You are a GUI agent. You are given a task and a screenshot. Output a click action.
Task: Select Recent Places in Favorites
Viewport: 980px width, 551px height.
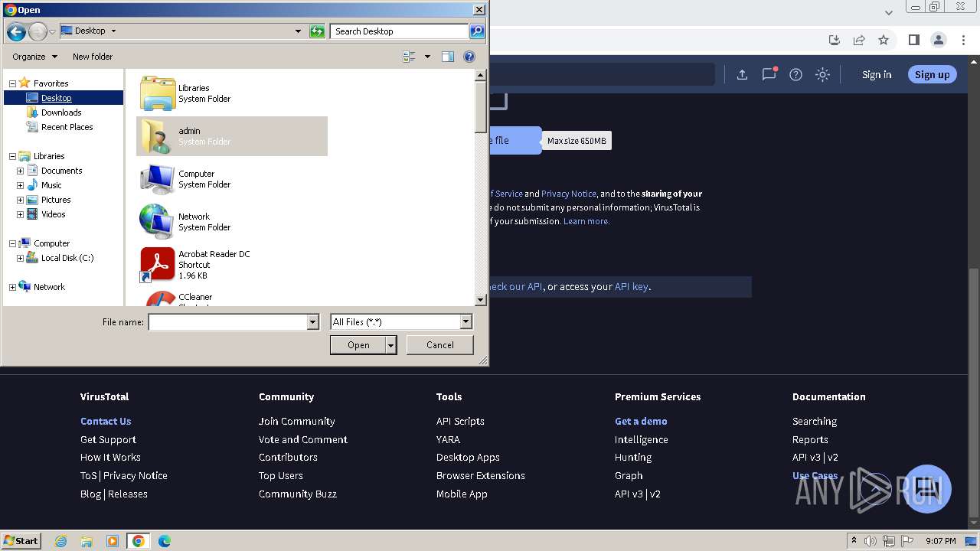67,127
